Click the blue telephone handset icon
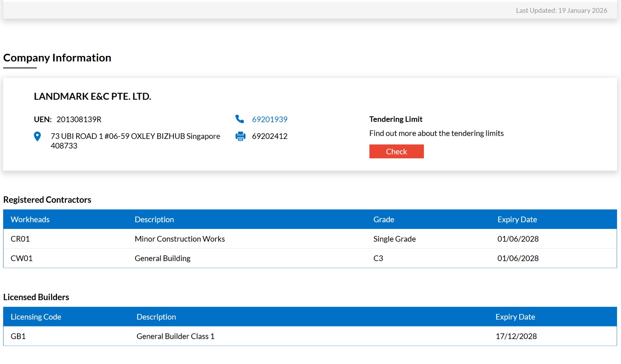 [239, 119]
